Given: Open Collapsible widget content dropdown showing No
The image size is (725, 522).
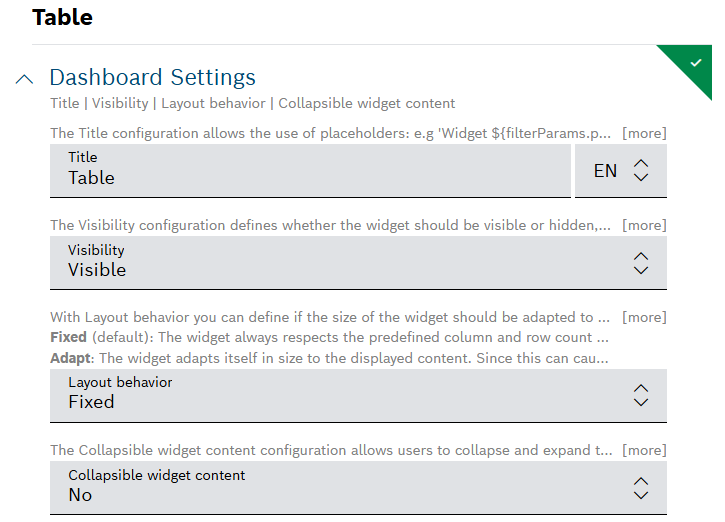Looking at the screenshot, I should coord(340,488).
